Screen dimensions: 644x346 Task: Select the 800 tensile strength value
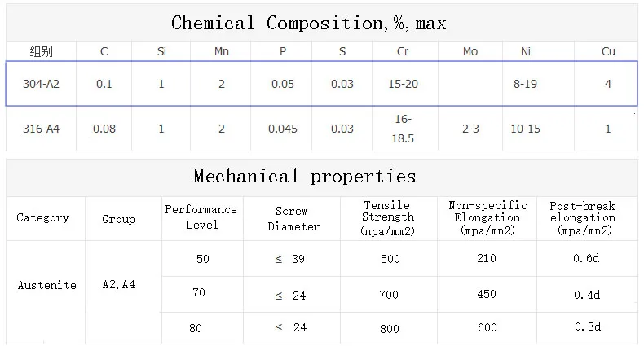pyautogui.click(x=389, y=327)
